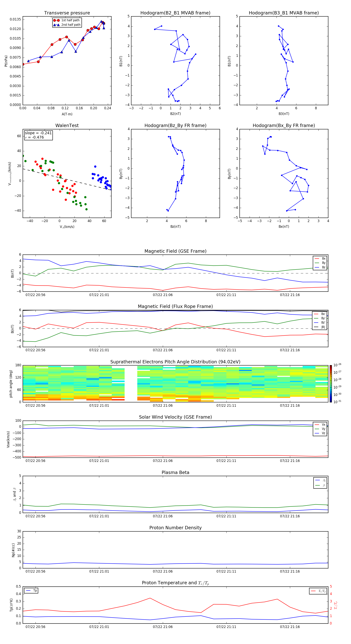The width and height of the screenshot is (351, 644).
Task: Click the 'Magnetic Field (Flux Rope Frame)' title
Action: [x=175, y=307]
